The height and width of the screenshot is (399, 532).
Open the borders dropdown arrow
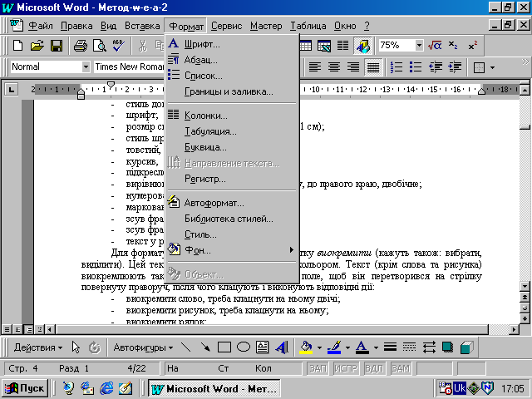click(493, 67)
